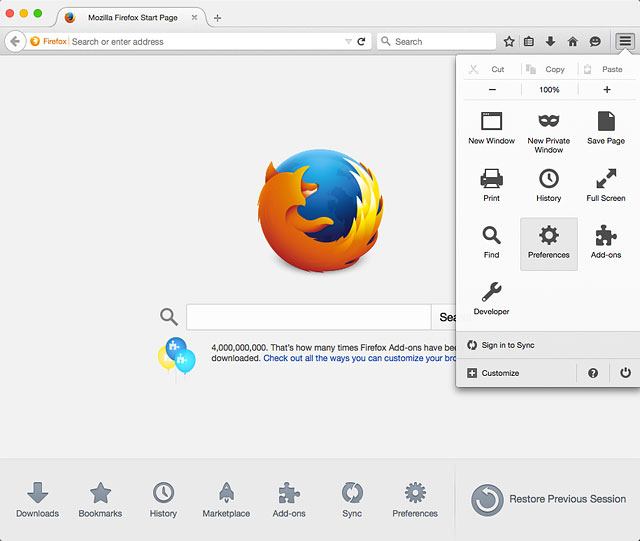Select the Mozilla Firefox Start Page tab
Screen dimensions: 640x541
(x=133, y=18)
